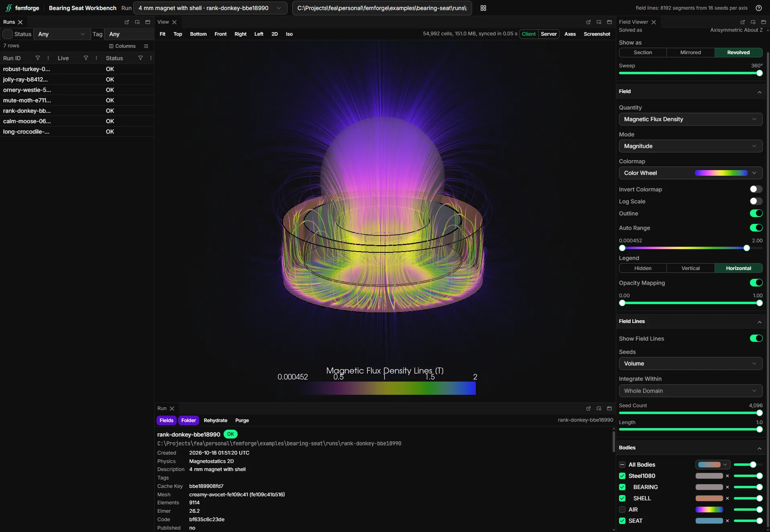Open the Run ID column filter

pyautogui.click(x=38, y=58)
